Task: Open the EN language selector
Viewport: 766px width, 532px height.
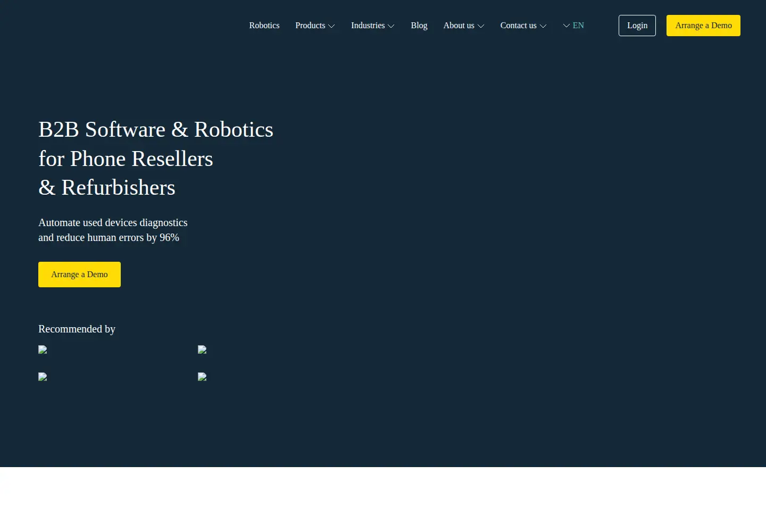Action: pos(573,26)
